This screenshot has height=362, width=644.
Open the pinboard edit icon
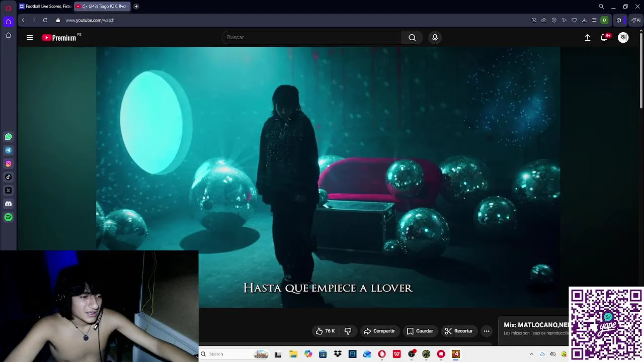[534, 20]
